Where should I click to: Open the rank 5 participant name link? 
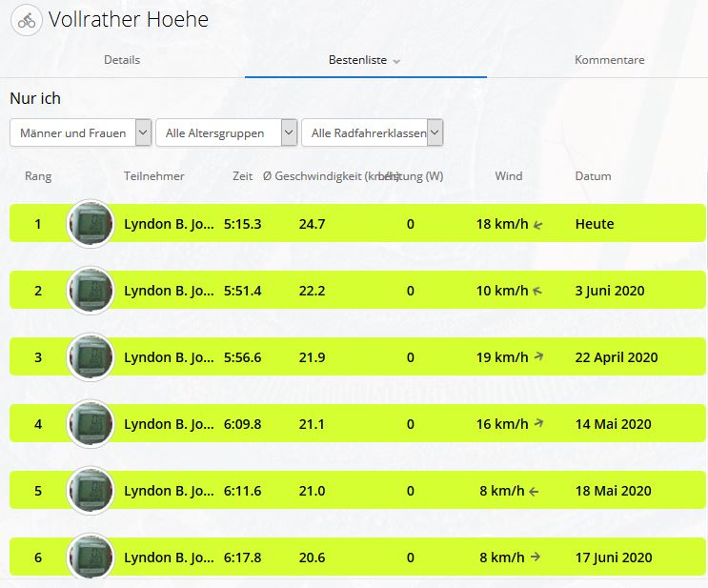pos(169,491)
